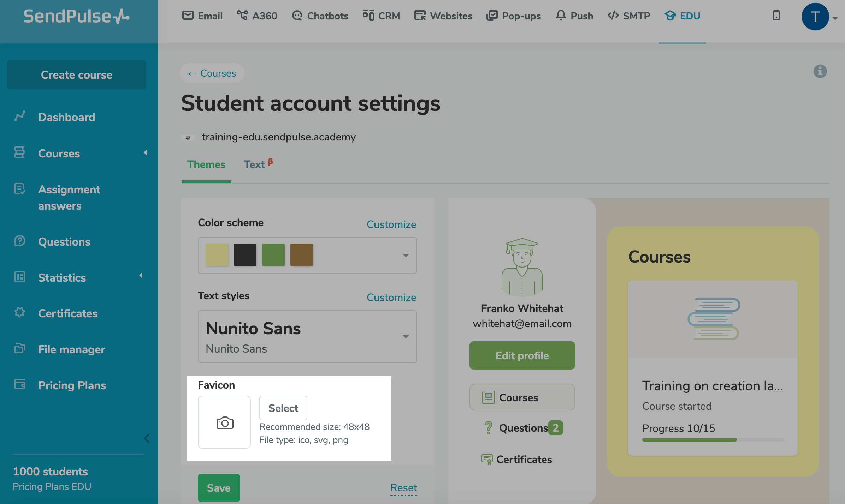Screen dimensions: 845x504
Task: Click the mobile device icon in the header
Action: pos(776,16)
